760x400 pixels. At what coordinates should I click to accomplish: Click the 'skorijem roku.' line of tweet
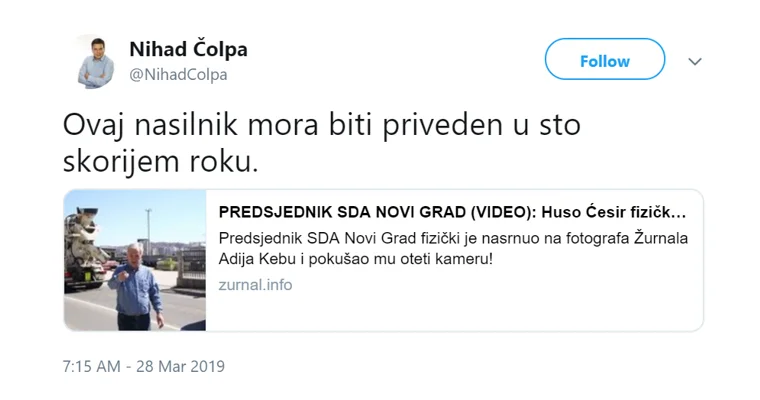click(160, 161)
